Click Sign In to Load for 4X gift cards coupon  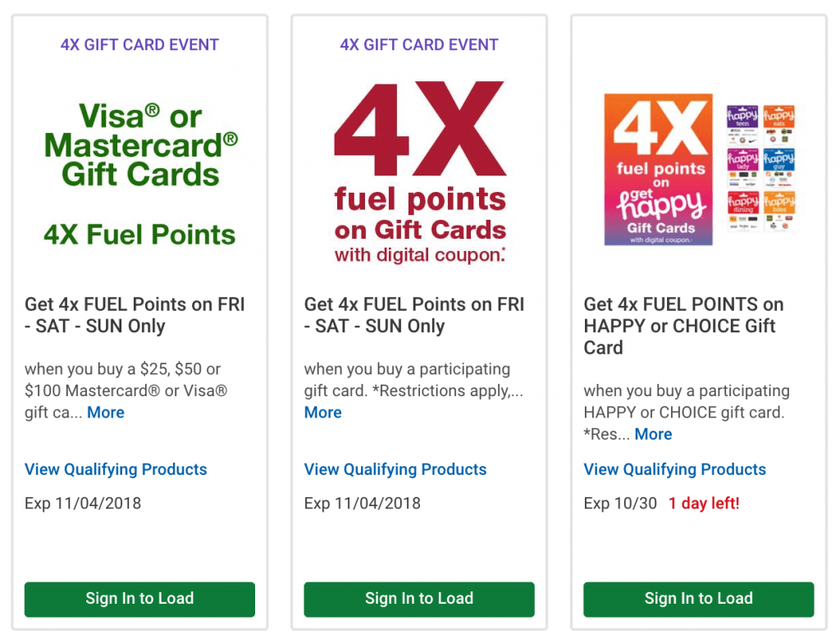point(419,599)
